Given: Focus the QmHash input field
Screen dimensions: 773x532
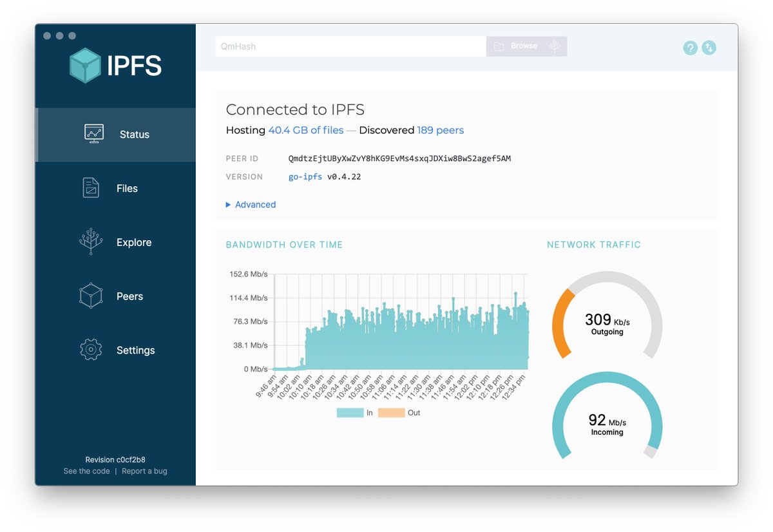Looking at the screenshot, I should (351, 46).
